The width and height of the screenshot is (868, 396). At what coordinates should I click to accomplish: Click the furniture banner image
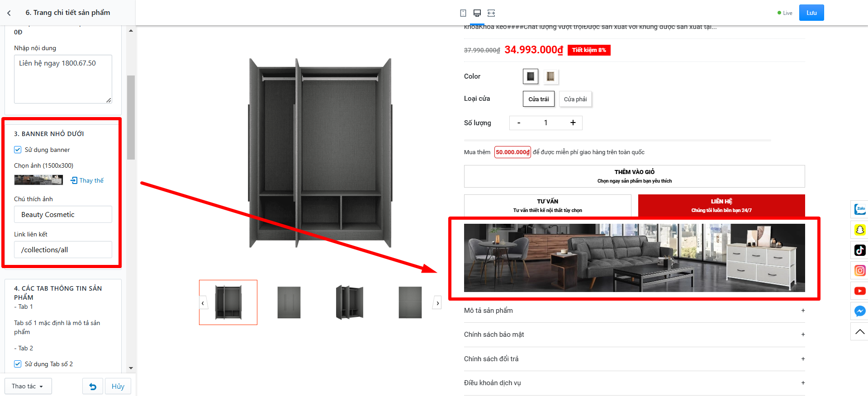point(634,258)
